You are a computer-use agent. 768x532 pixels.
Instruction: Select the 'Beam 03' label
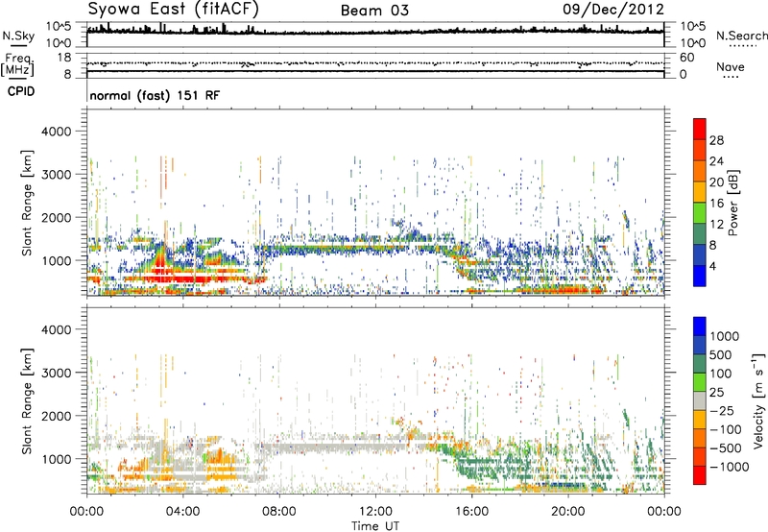point(374,11)
